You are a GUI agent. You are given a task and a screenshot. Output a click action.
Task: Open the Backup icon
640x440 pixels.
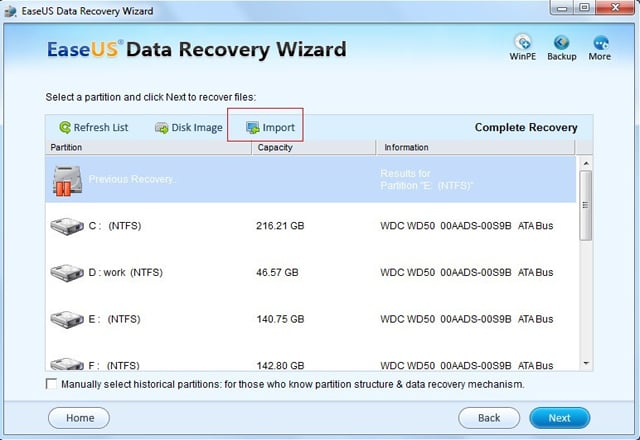tap(562, 42)
